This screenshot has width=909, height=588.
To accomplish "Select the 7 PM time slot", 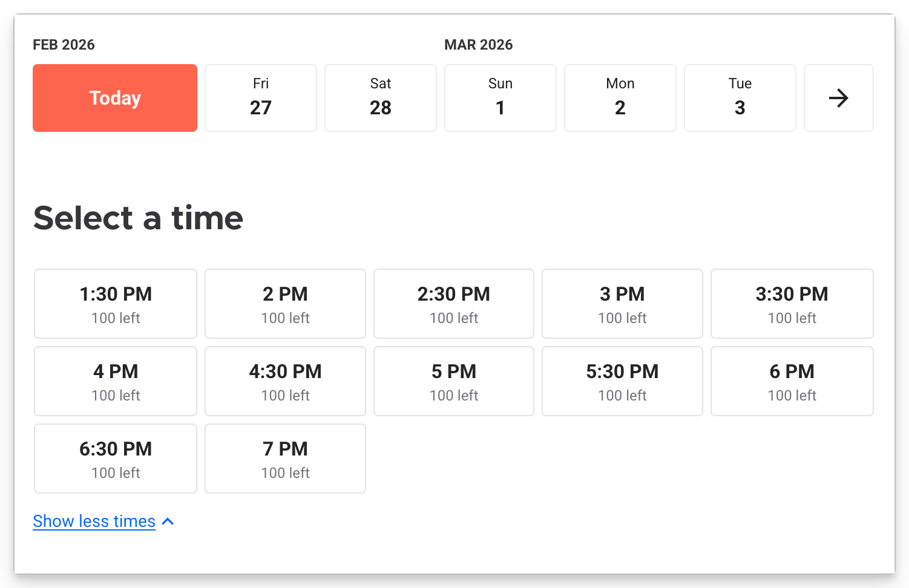I will click(285, 459).
